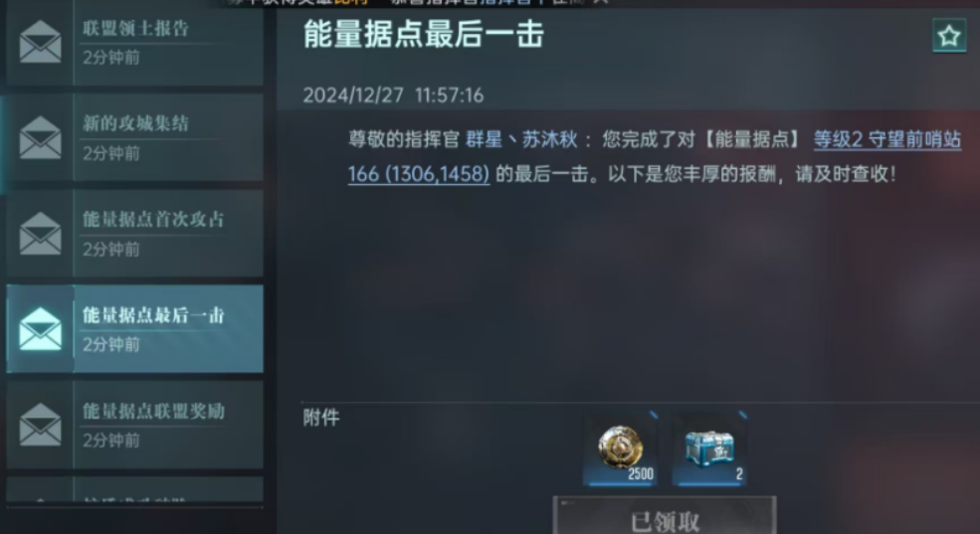Click the partially visible mail at list bottom
Image resolution: width=980 pixels, height=534 pixels.
click(x=135, y=489)
